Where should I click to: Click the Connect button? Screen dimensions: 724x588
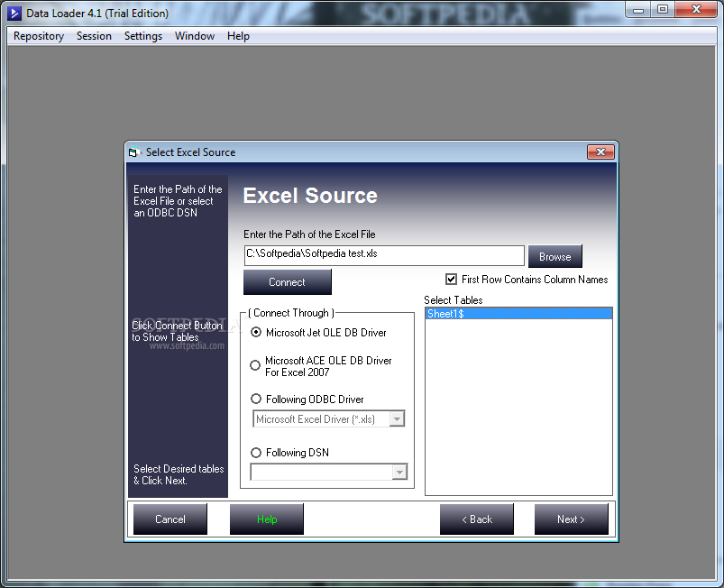[288, 282]
